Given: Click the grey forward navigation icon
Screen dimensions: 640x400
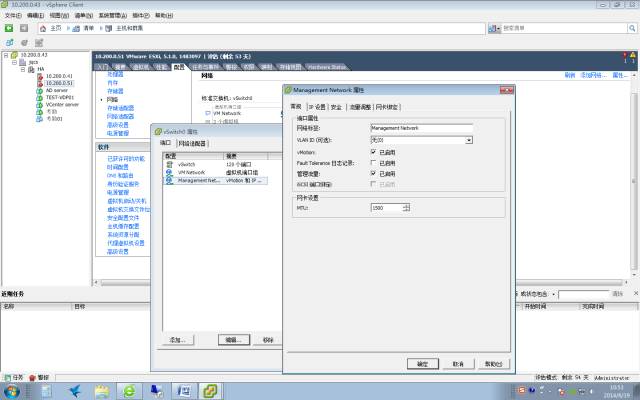Looking at the screenshot, I should [24, 28].
